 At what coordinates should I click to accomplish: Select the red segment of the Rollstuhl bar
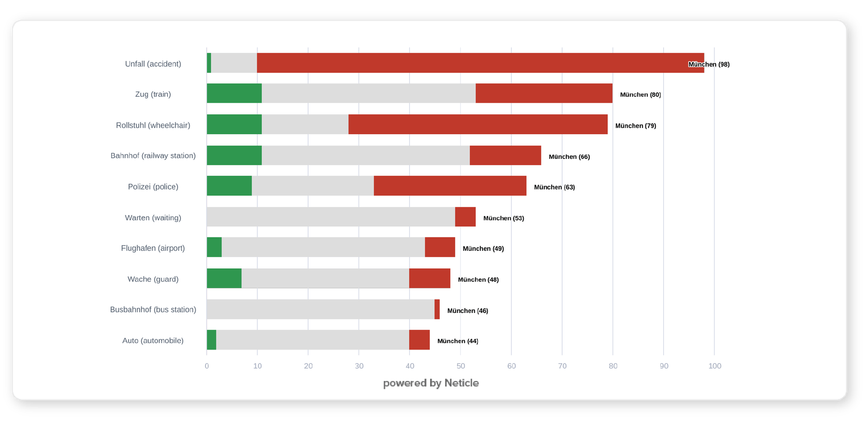point(478,125)
